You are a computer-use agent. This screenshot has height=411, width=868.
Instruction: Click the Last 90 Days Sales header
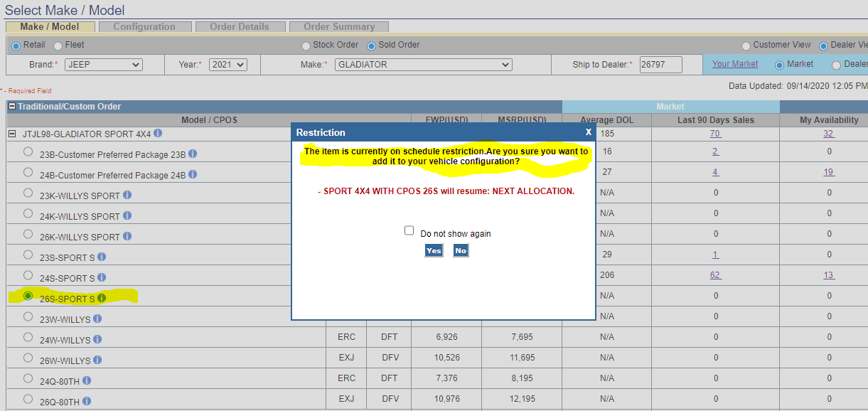click(715, 120)
